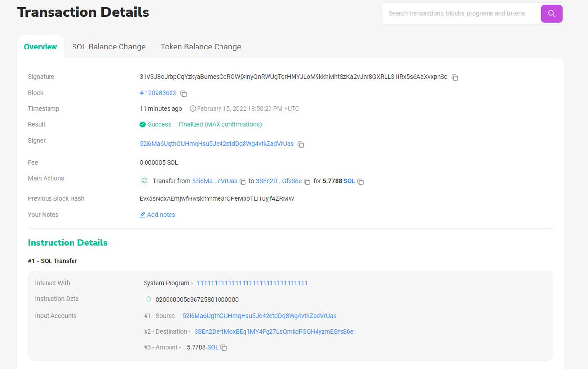Click the instruction data hex 020000005c36725801000000

click(197, 299)
